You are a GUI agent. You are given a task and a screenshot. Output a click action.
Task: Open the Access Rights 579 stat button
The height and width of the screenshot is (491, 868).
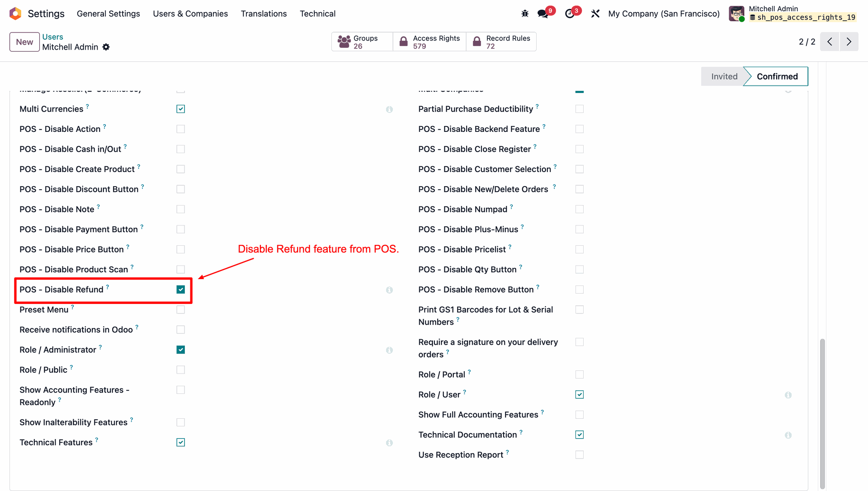click(x=429, y=42)
